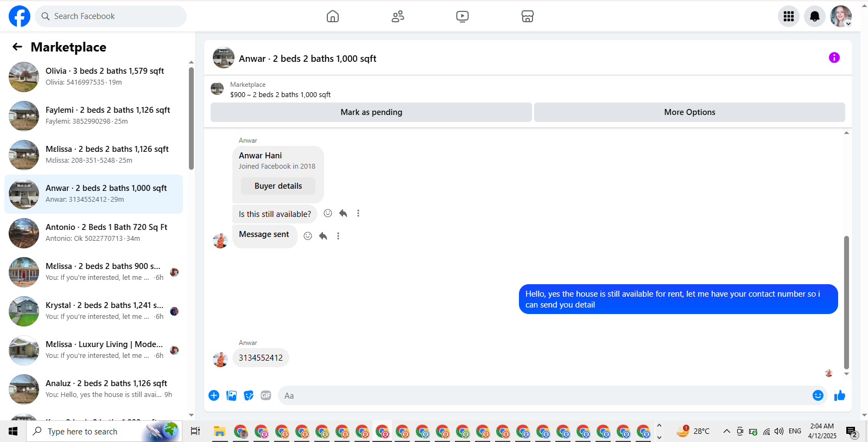Choose a GIF from the GIF icon
Screen dimensions: 868x442
tap(266, 395)
